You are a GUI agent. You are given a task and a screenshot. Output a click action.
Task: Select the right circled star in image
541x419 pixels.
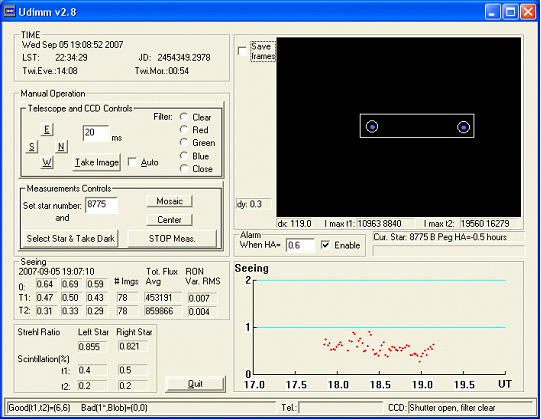click(463, 127)
